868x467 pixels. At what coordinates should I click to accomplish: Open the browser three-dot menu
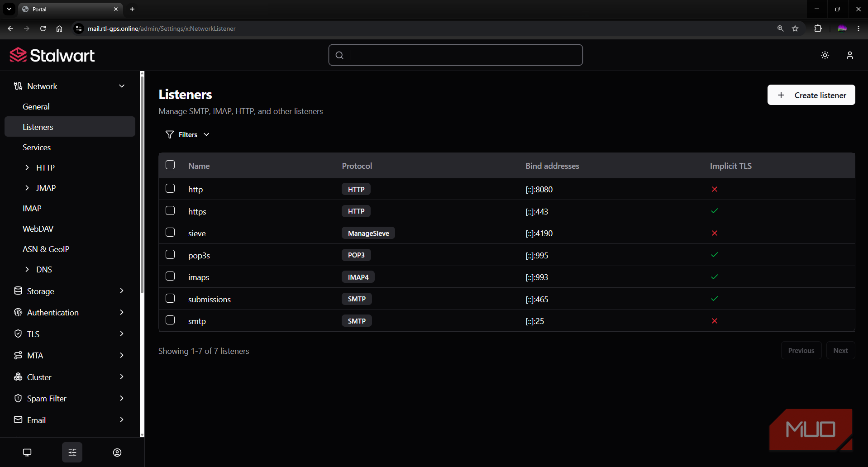[x=858, y=29]
